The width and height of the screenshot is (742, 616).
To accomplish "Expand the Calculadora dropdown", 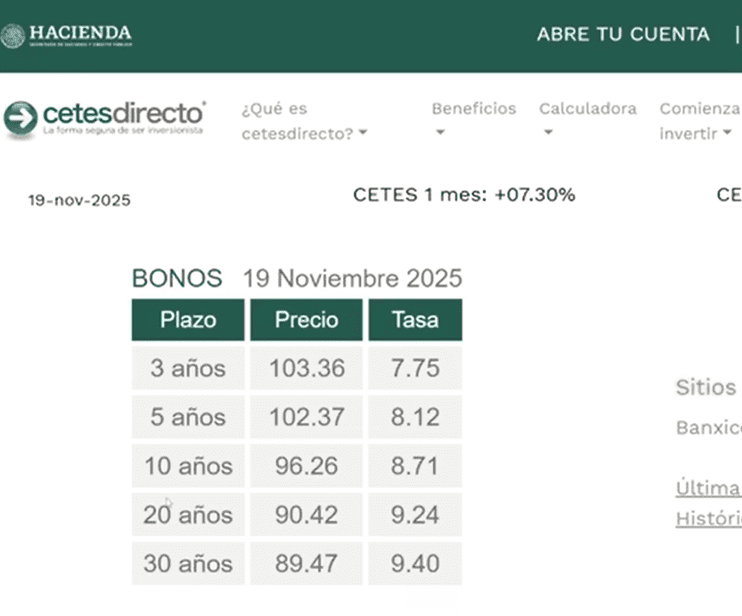I will (587, 119).
